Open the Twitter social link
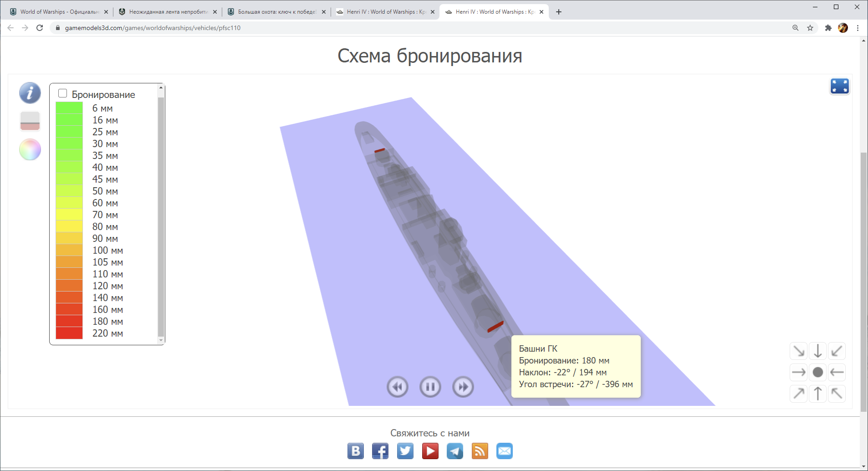 405,451
